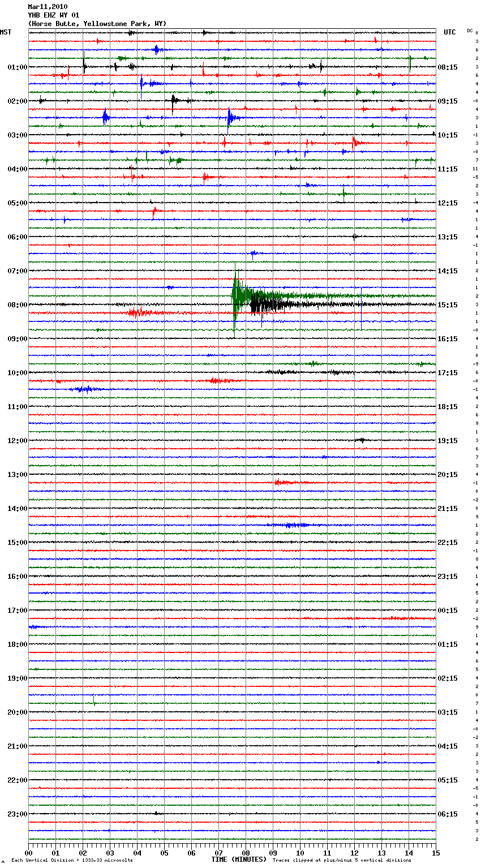Image resolution: width=481 pixels, height=868 pixels.
Task: Click minute 05 on the bottom time axis
Action: [164, 853]
